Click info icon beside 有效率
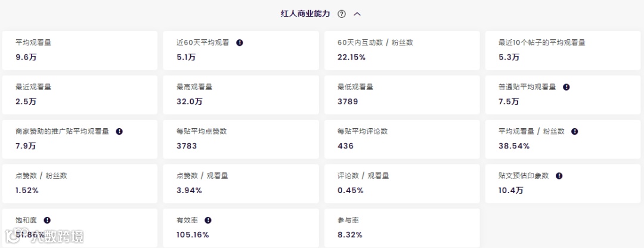 click(208, 221)
